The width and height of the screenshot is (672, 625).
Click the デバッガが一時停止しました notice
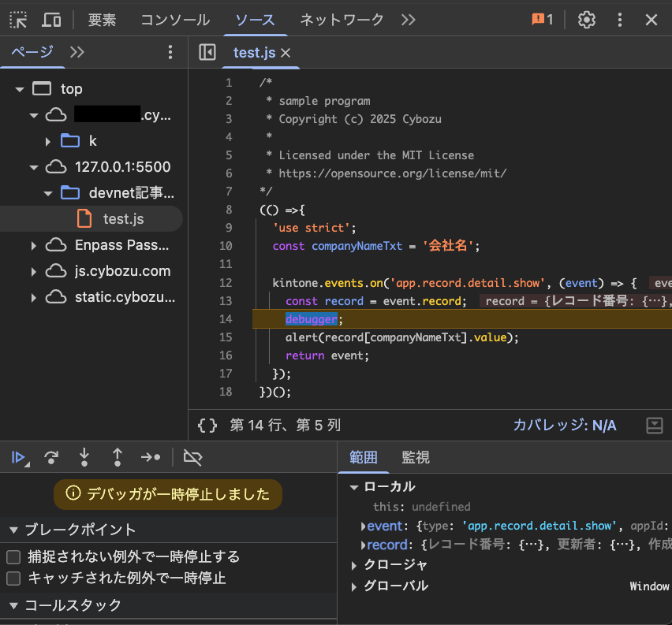tap(168, 494)
